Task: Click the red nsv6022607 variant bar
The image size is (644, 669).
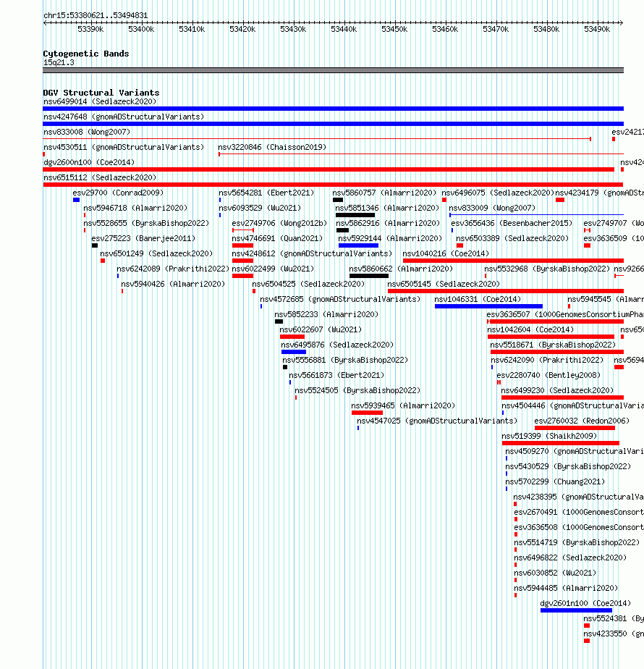Action: (292, 337)
